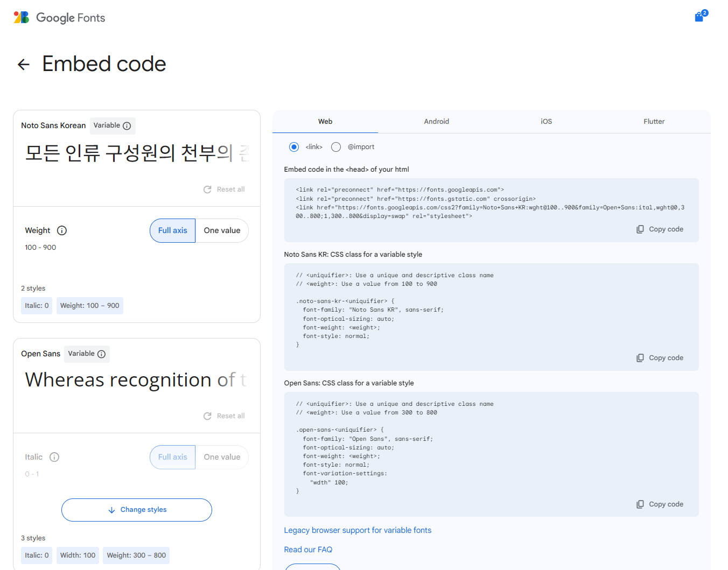Screen dimensions: 728x570
Task: Click the Italic: 0 chip under 3 styles
Action: (37, 555)
